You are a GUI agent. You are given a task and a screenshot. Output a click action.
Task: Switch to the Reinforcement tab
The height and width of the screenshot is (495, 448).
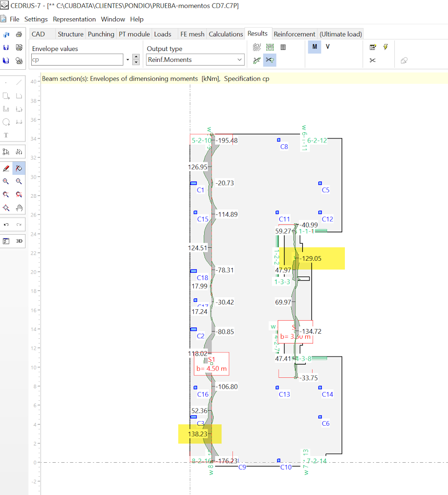[x=294, y=34]
